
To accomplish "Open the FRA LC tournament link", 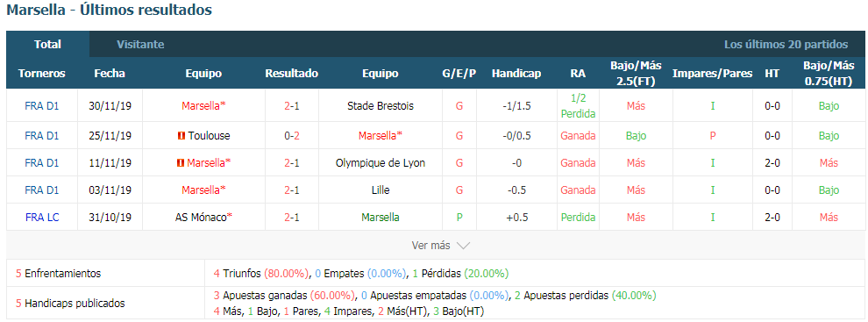I will (42, 218).
